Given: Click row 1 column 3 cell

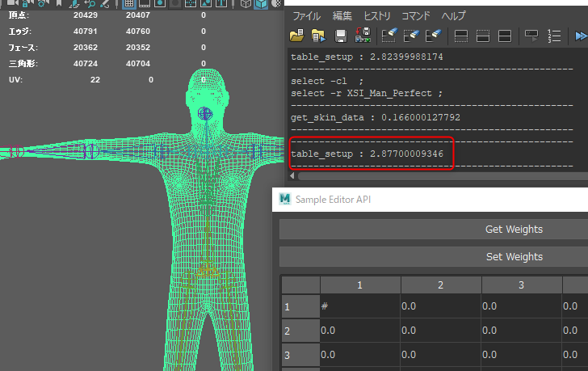Looking at the screenshot, I should (x=521, y=306).
